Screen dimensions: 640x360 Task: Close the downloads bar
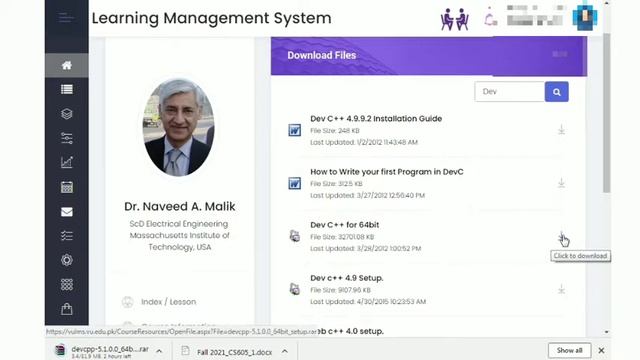[x=601, y=350]
